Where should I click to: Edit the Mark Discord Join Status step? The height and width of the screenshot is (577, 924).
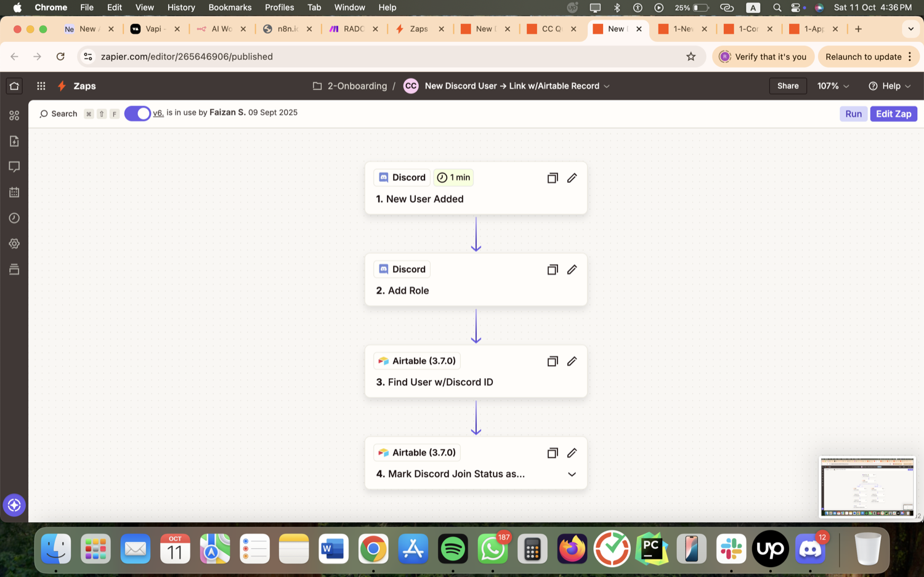tap(572, 453)
